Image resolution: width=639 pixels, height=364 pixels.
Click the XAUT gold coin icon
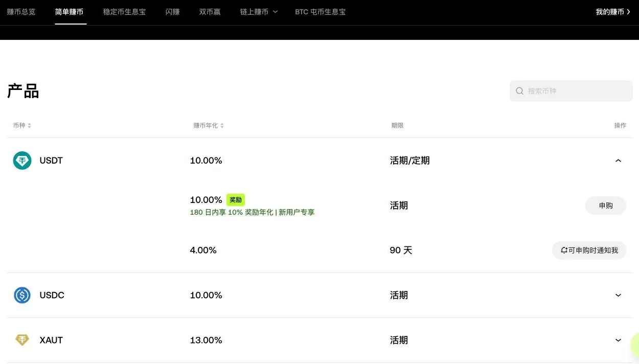pyautogui.click(x=22, y=340)
